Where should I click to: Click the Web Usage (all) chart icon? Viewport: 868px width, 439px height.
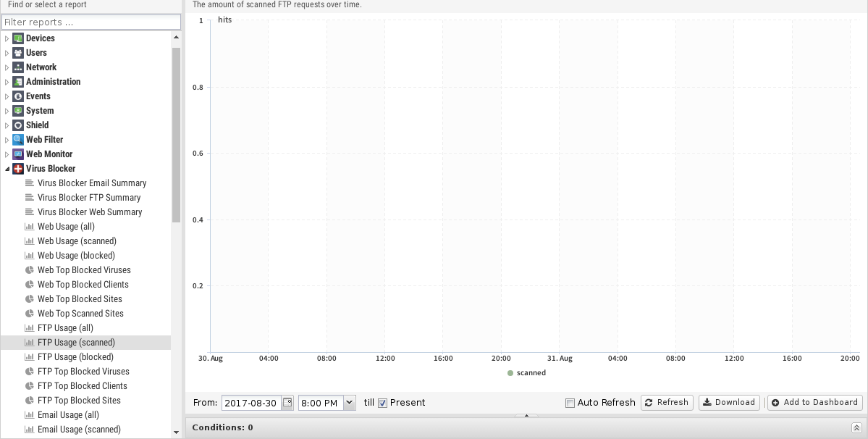pyautogui.click(x=30, y=227)
